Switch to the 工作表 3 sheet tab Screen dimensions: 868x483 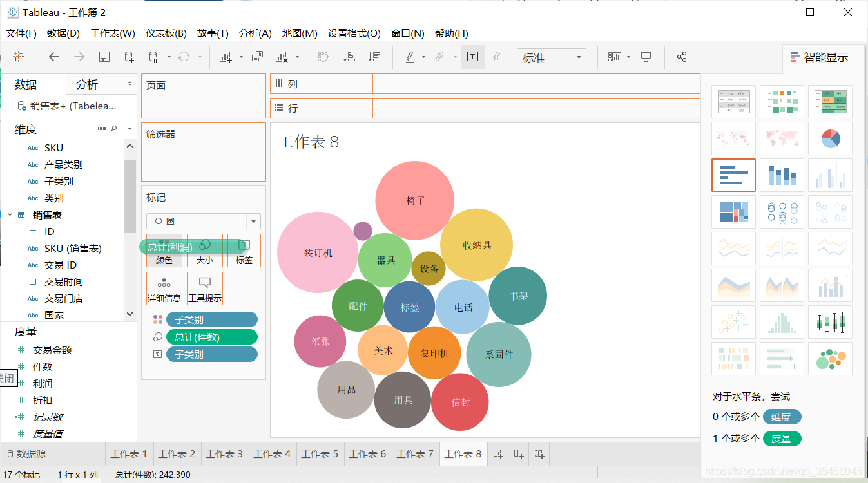point(225,453)
